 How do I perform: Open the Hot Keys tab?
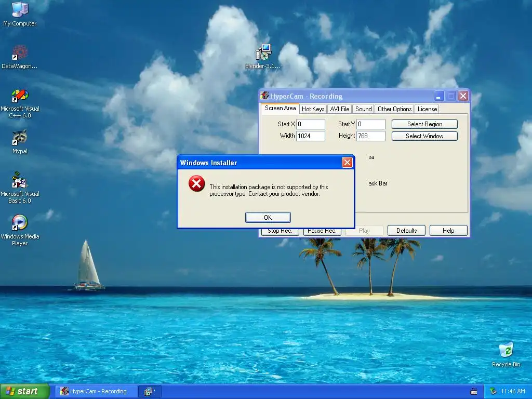313,109
